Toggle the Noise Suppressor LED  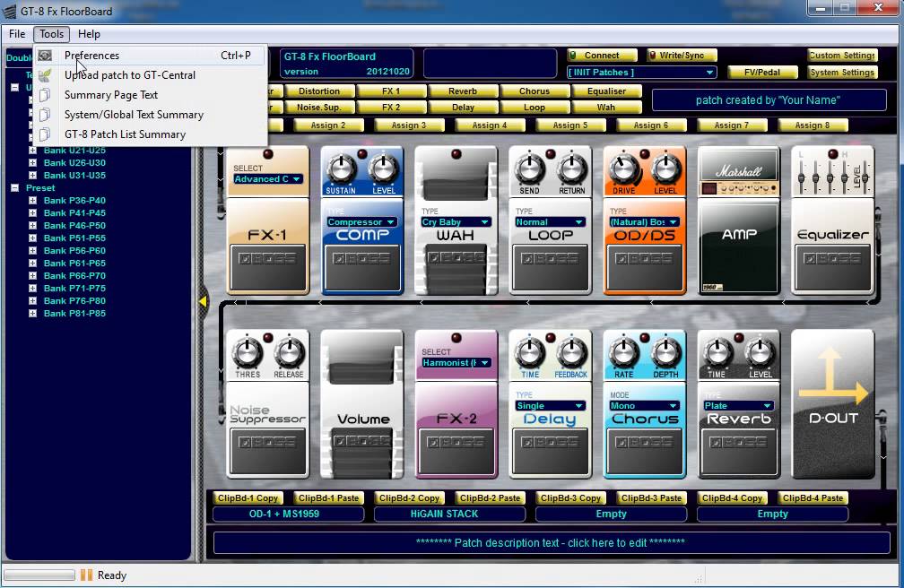pyautogui.click(x=267, y=338)
